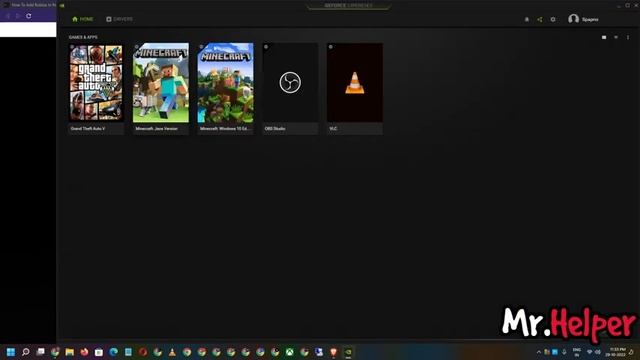Open the notification bell in taskbar corner

click(631, 352)
